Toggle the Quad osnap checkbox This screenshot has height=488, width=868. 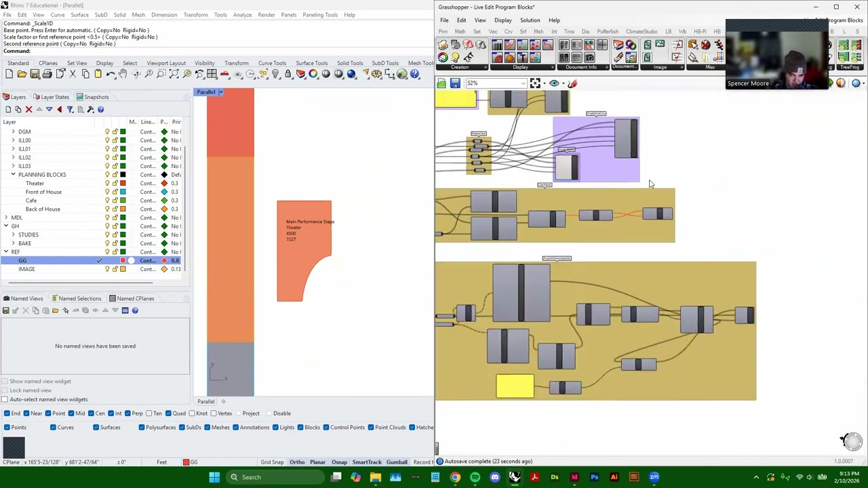tap(167, 413)
